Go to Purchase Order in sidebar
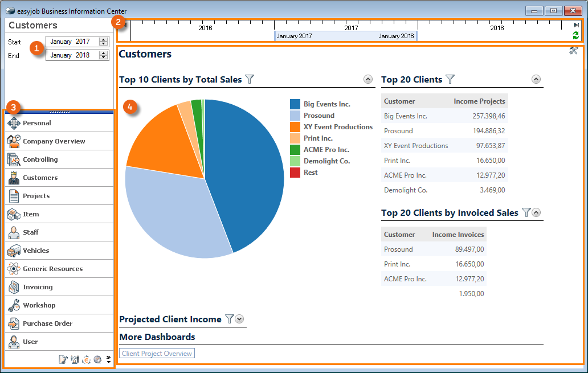The height and width of the screenshot is (373, 588). pyautogui.click(x=47, y=323)
